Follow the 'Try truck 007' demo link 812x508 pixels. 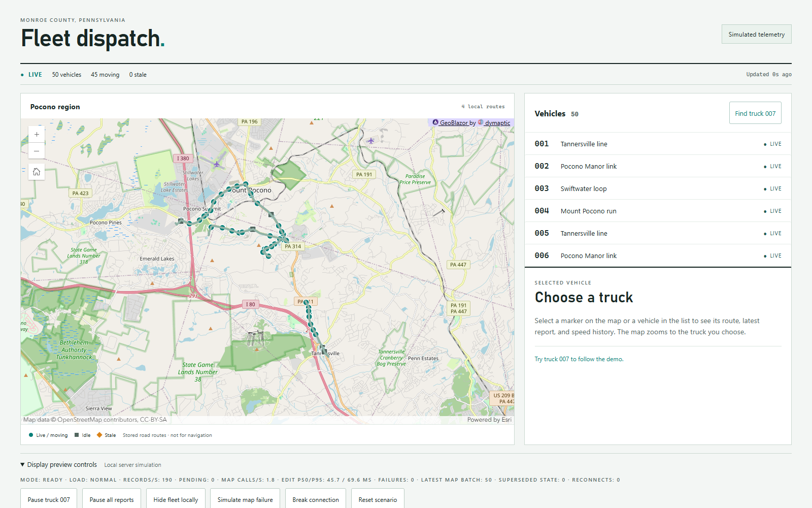(x=579, y=359)
